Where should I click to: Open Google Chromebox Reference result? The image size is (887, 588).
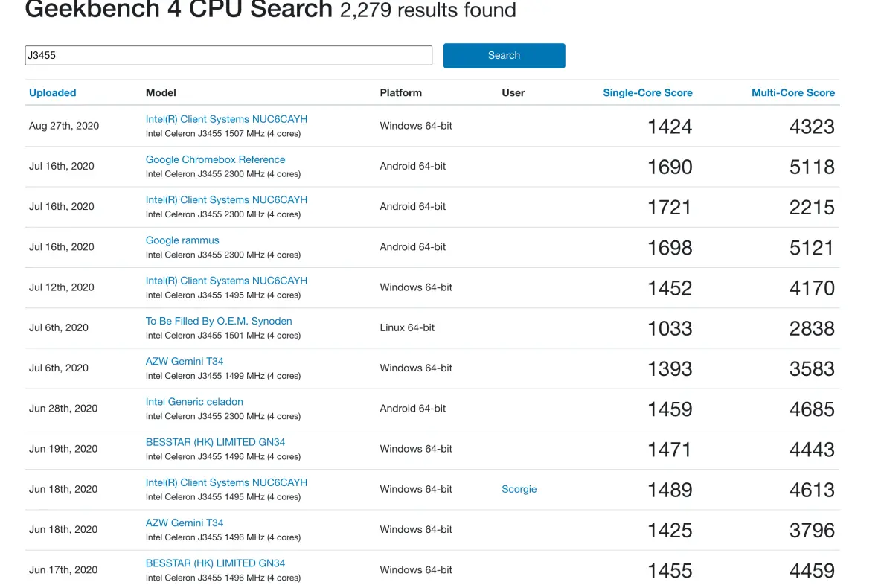point(215,159)
